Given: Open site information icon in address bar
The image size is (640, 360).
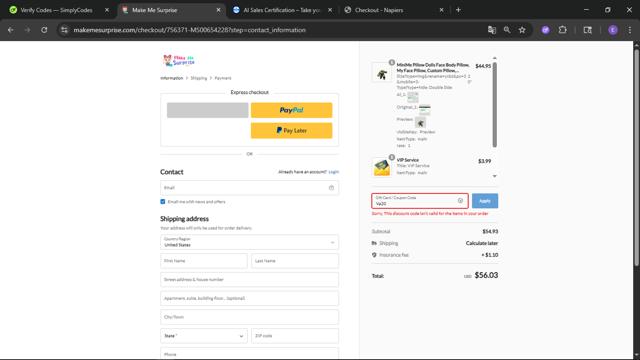Looking at the screenshot, I should point(64,30).
